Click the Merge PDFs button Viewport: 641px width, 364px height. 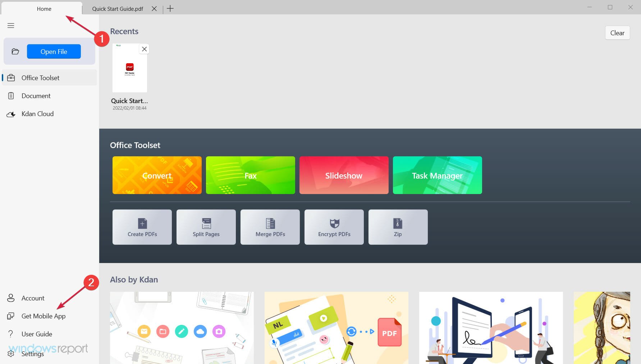[270, 227]
